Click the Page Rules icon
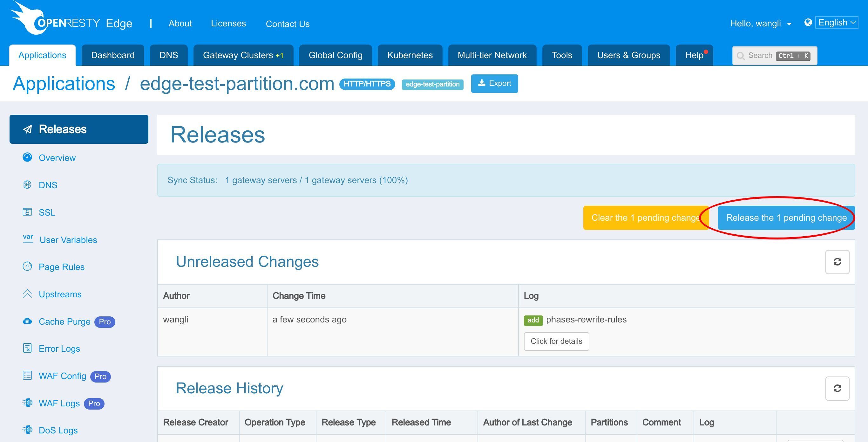This screenshot has height=442, width=868. pyautogui.click(x=27, y=266)
